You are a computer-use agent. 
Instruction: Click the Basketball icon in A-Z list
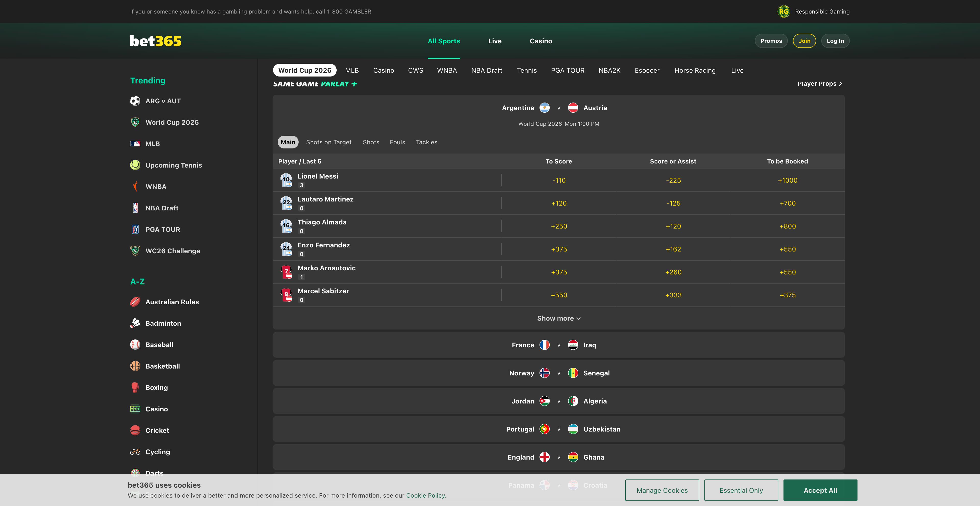[x=135, y=366]
